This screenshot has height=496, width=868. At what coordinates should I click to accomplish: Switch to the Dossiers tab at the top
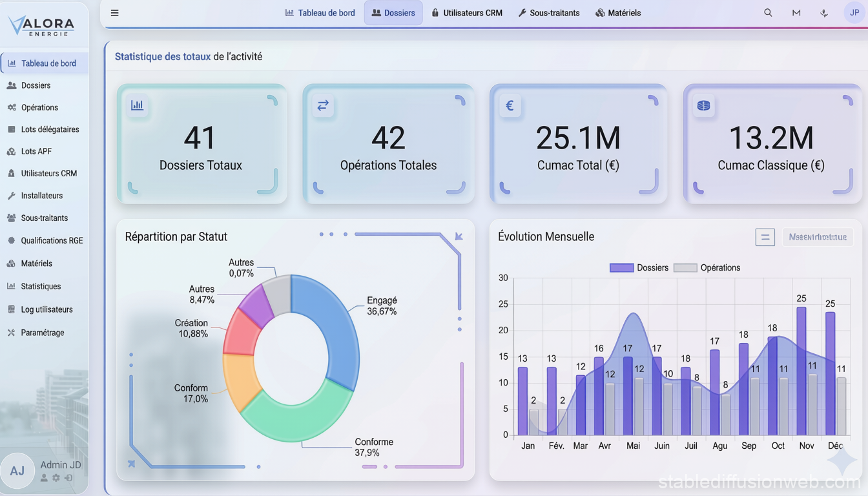tap(393, 12)
